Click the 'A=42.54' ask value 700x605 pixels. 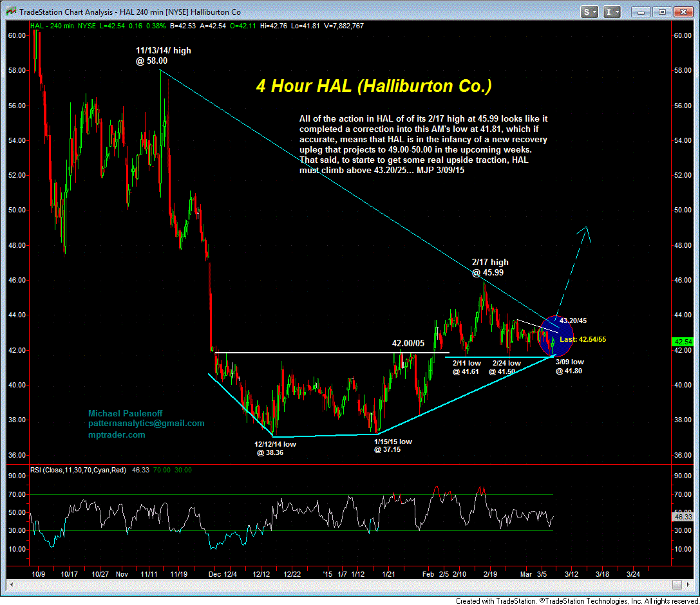(x=213, y=26)
